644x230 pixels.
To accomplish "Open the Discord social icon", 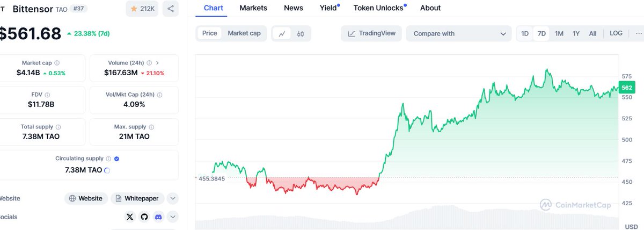I will tap(158, 217).
